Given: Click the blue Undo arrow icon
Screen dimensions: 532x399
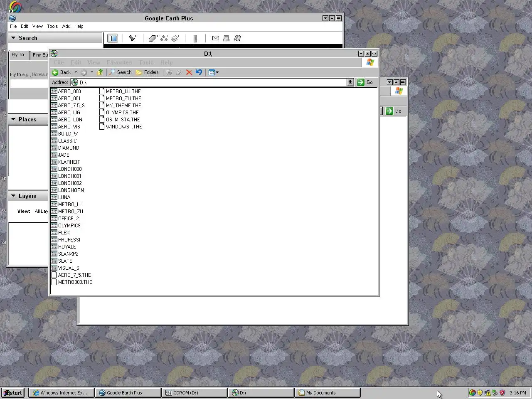Looking at the screenshot, I should tap(199, 72).
